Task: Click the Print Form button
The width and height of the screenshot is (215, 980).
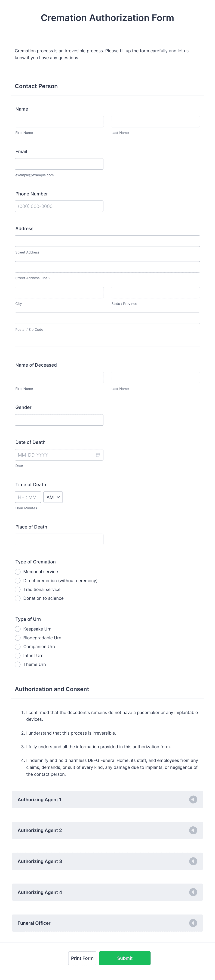Action: [x=82, y=958]
